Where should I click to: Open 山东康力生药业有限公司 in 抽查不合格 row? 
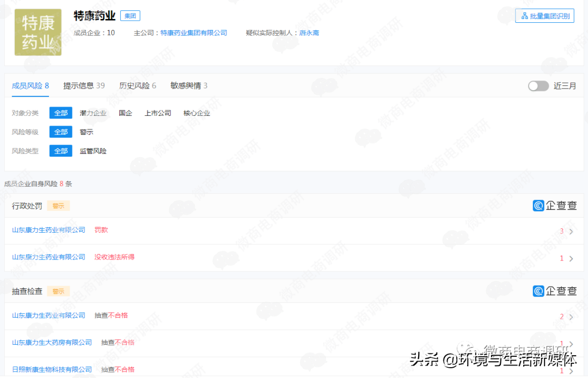pos(48,315)
